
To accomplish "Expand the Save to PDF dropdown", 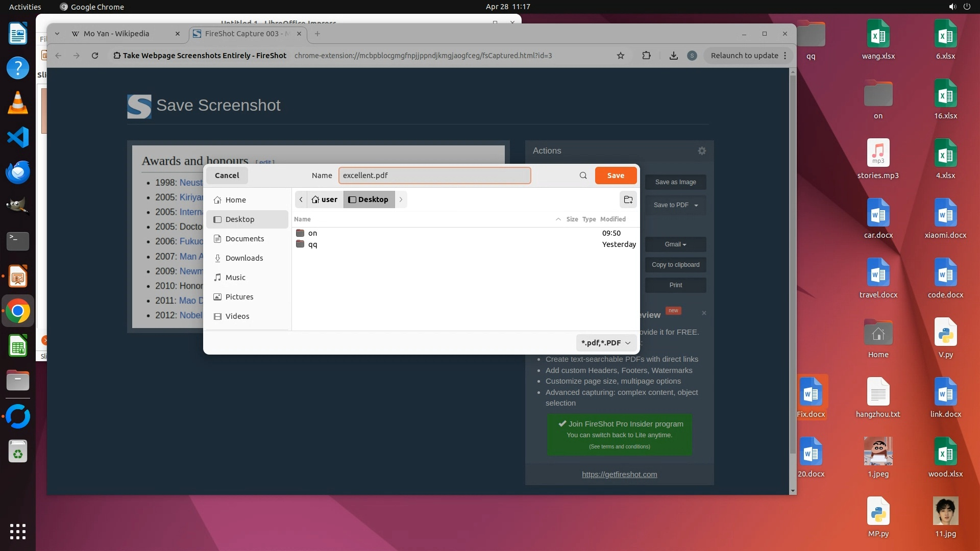I will (696, 205).
